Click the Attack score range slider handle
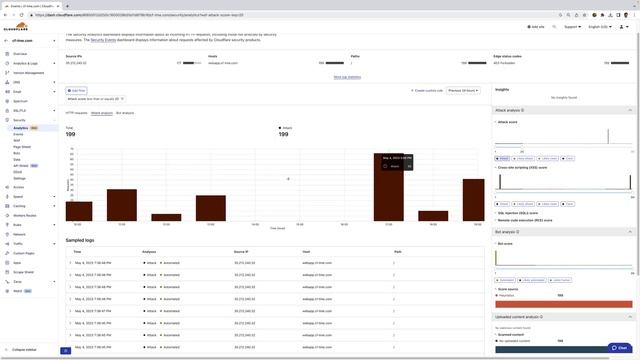This screenshot has height=360, width=640. (x=522, y=146)
